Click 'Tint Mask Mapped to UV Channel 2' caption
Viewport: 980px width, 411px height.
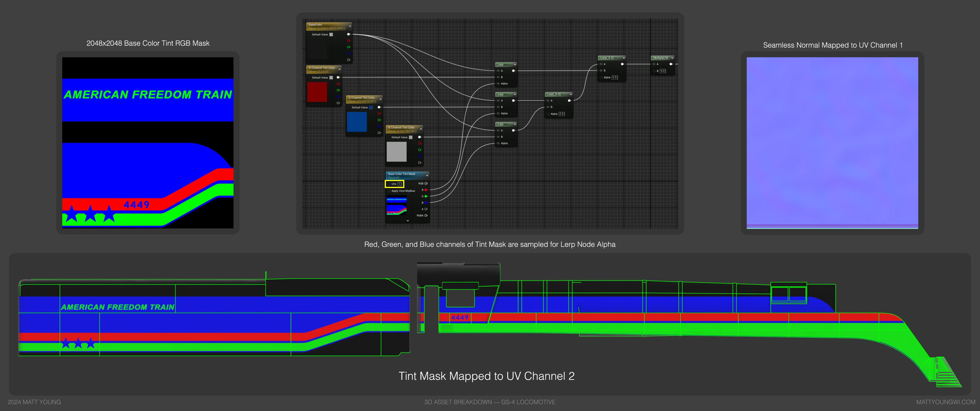pos(487,376)
